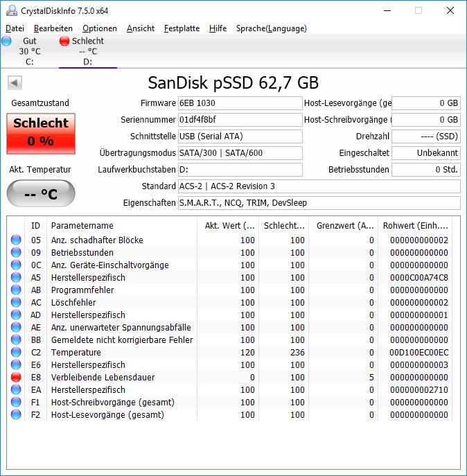Click the temperature -- °C button
Viewport: 467px width, 476px height.
[x=41, y=193]
